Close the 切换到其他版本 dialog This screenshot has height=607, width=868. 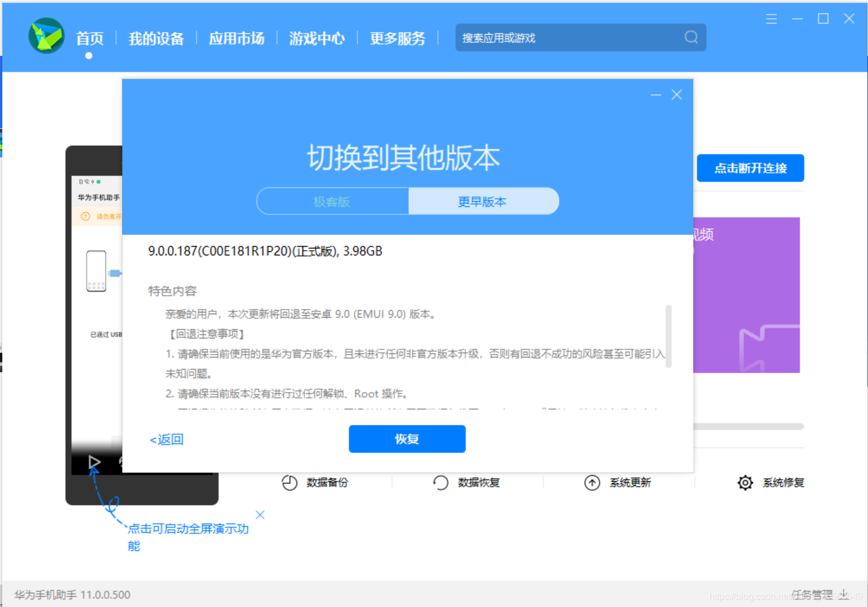coord(677,95)
